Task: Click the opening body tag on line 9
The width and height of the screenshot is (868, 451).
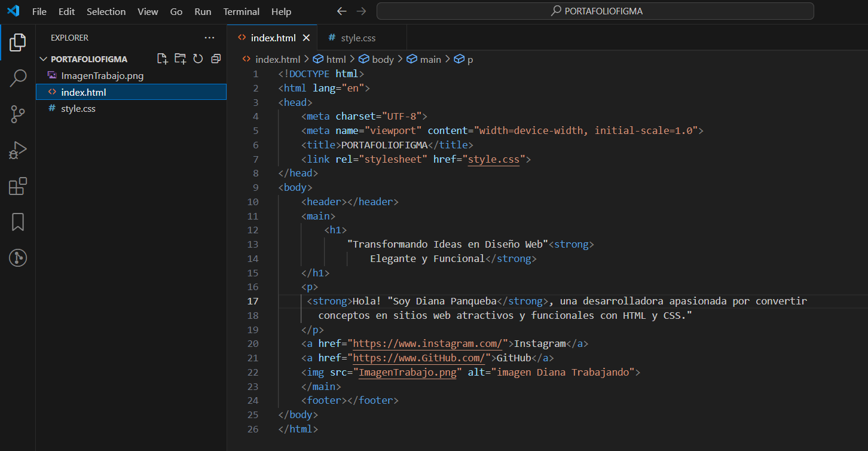Action: coord(295,187)
